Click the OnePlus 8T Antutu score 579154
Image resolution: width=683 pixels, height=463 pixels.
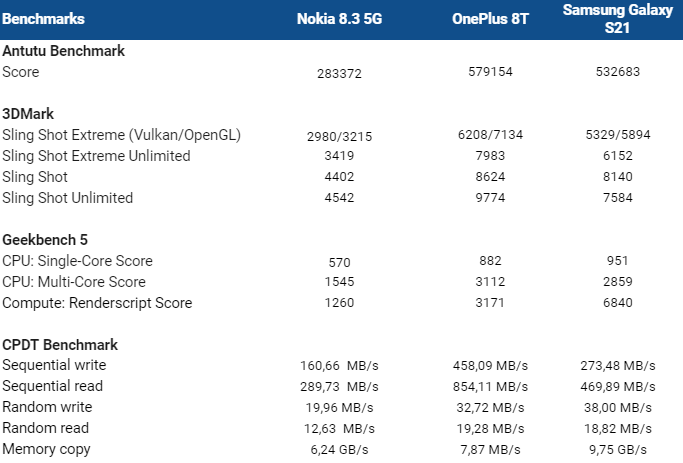[490, 72]
